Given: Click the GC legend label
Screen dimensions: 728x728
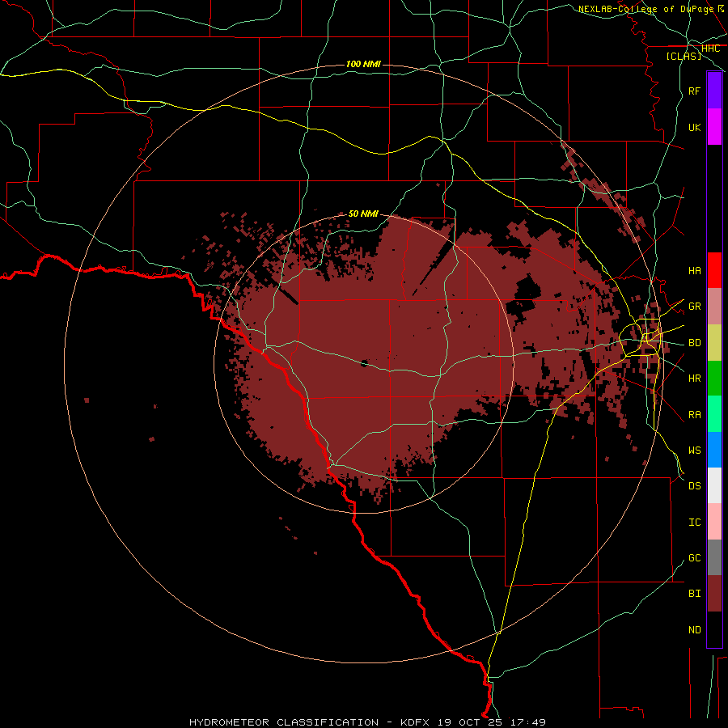Looking at the screenshot, I should coord(694,558).
